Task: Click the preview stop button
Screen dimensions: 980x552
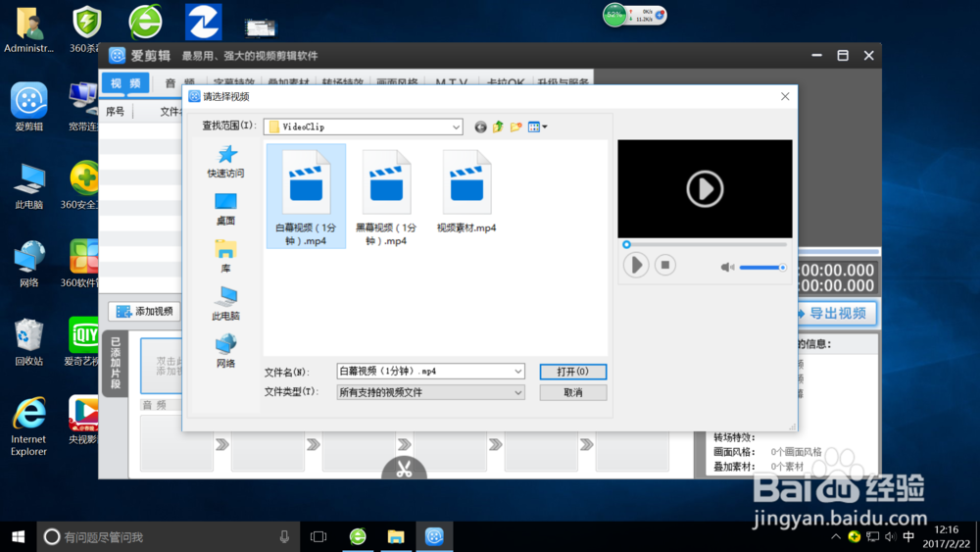Action: [665, 265]
